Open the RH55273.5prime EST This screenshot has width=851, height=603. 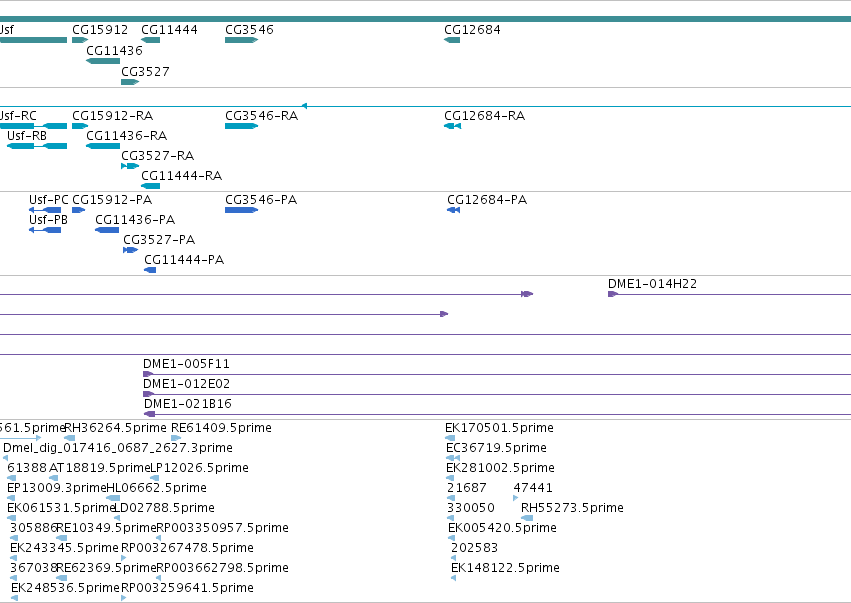[x=527, y=518]
